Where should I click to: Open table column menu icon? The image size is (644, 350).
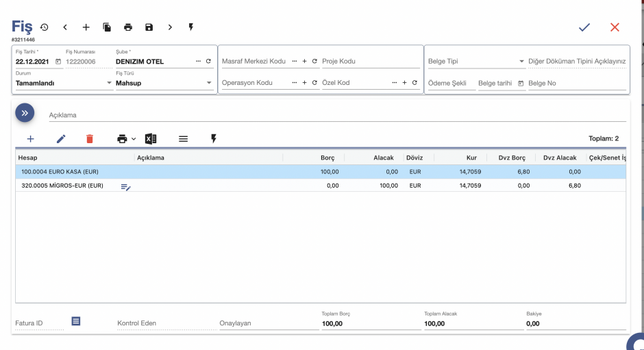click(x=183, y=139)
